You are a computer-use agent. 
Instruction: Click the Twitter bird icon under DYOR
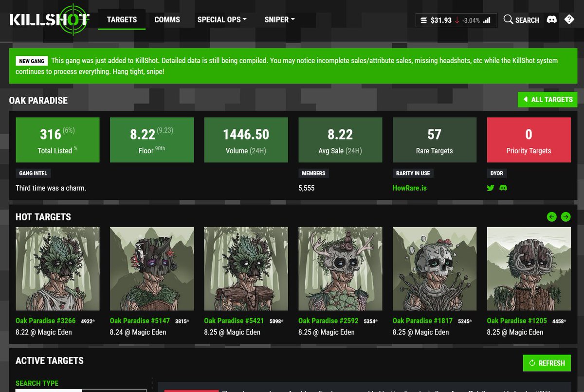point(491,188)
